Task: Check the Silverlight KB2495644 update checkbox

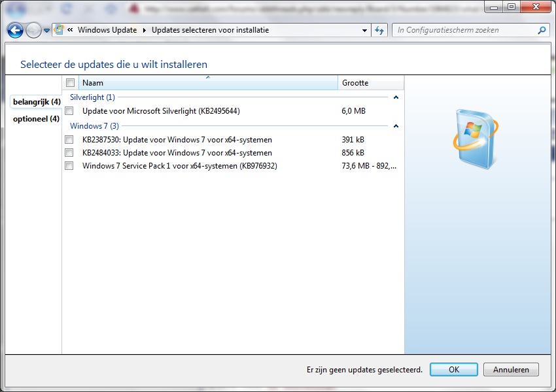Action: point(69,111)
